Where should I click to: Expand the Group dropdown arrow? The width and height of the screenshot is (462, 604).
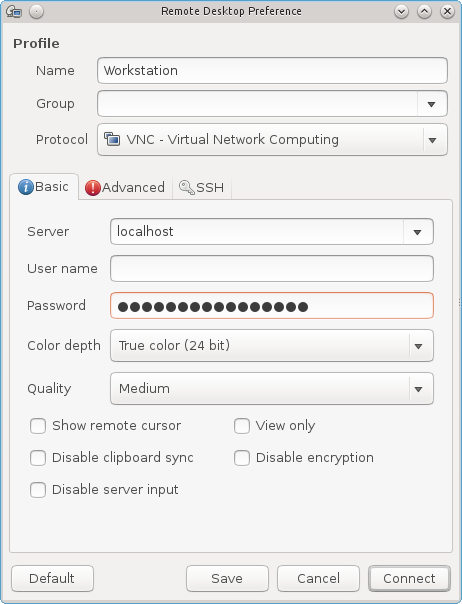click(x=432, y=104)
